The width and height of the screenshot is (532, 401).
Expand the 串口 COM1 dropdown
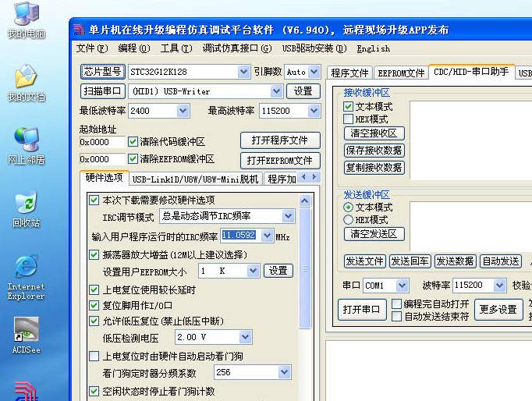[403, 286]
